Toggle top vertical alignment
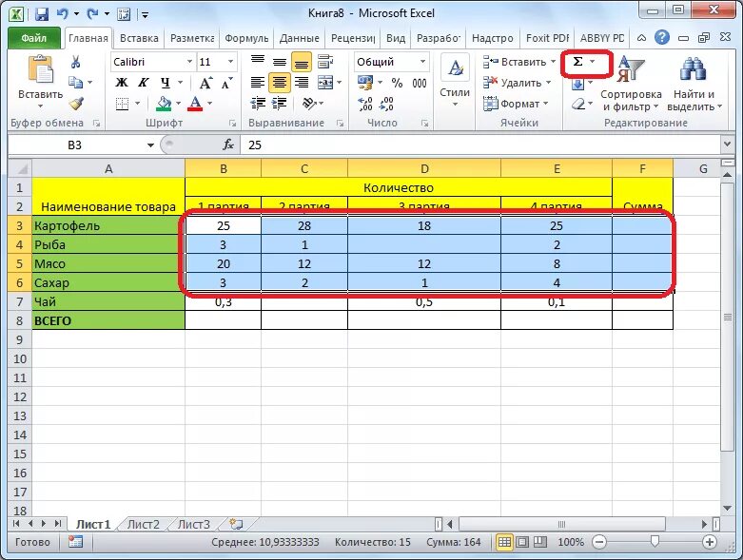Image resolution: width=743 pixels, height=560 pixels. point(258,62)
